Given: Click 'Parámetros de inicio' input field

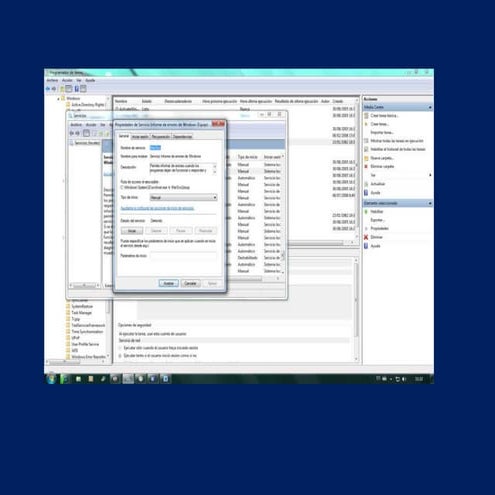Looking at the screenshot, I should tap(183, 256).
